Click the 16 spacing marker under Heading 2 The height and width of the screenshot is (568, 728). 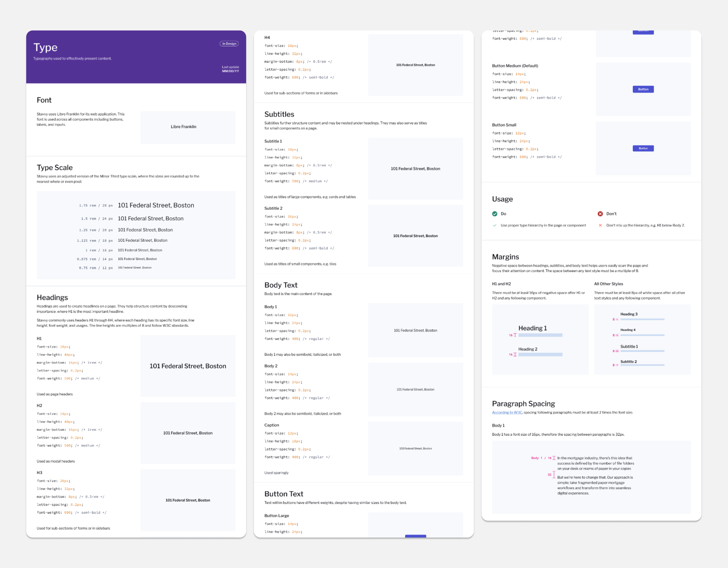pos(513,354)
